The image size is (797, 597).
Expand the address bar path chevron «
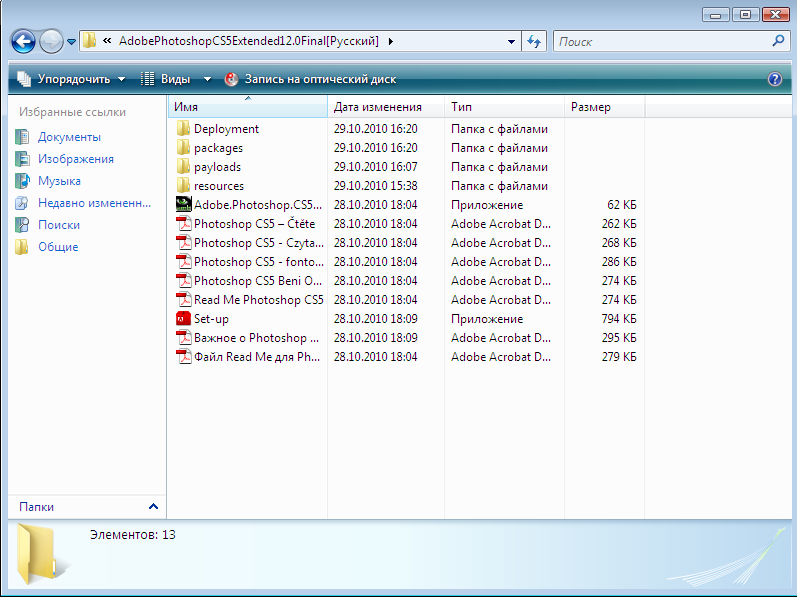(107, 41)
